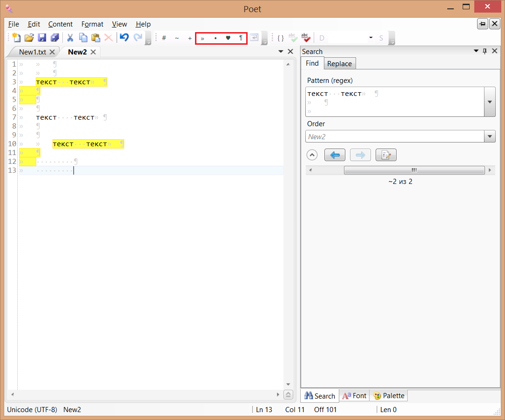Open second toolbar overflow options after word wrap
Screen dimensions: 505x420
pyautogui.click(x=264, y=38)
